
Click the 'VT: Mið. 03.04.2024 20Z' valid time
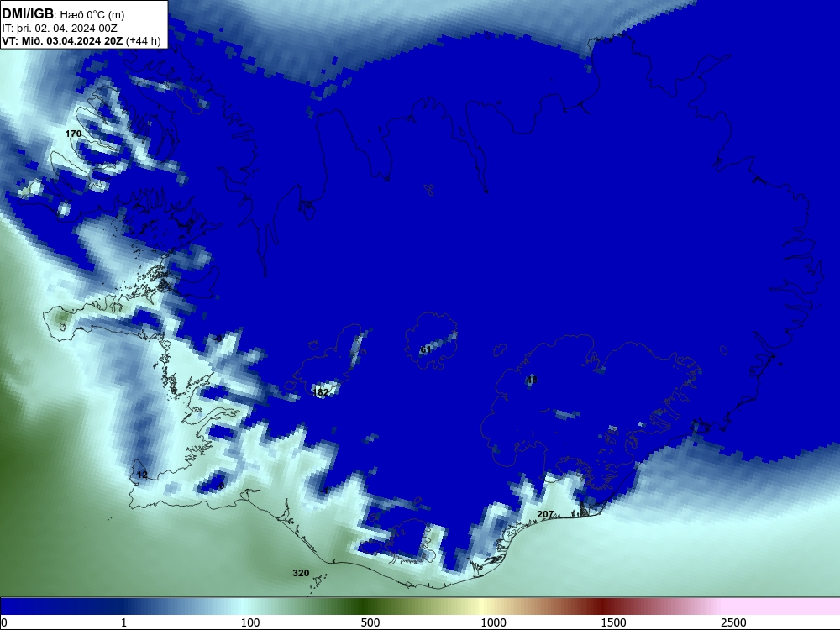click(63, 41)
